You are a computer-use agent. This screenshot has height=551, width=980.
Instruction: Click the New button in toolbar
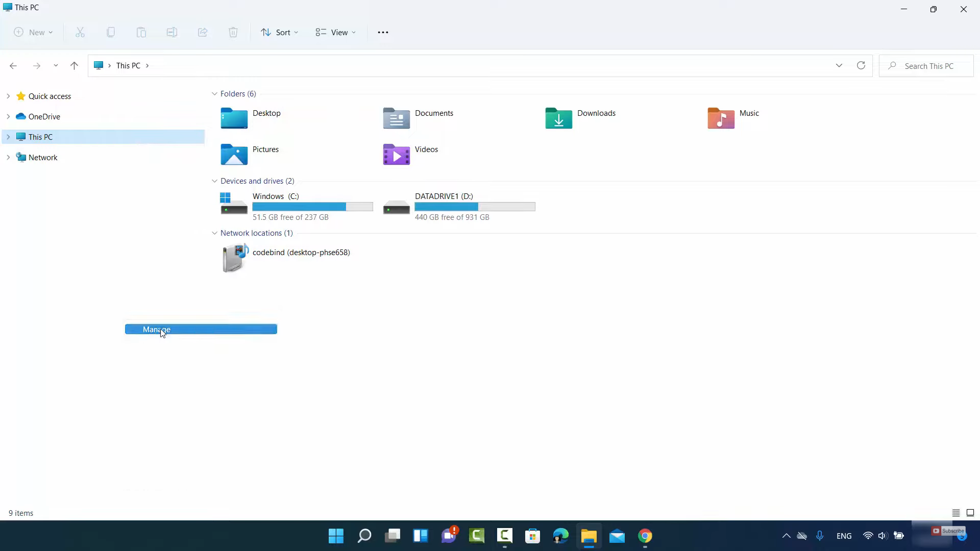[x=33, y=32]
